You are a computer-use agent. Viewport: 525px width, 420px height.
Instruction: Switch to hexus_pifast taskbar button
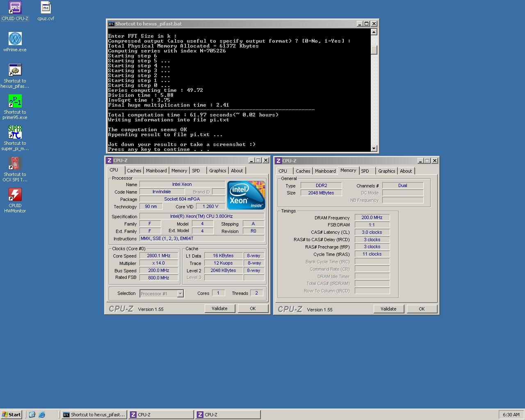pyautogui.click(x=94, y=415)
